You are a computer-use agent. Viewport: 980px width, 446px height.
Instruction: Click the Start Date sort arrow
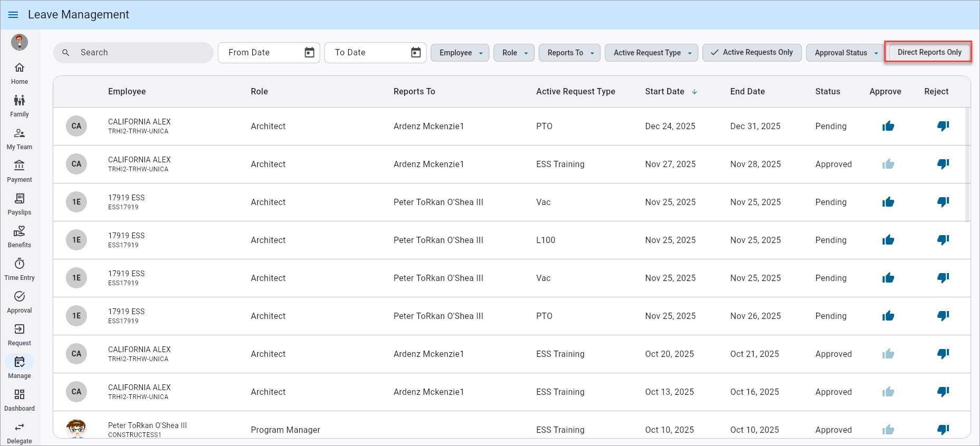694,92
